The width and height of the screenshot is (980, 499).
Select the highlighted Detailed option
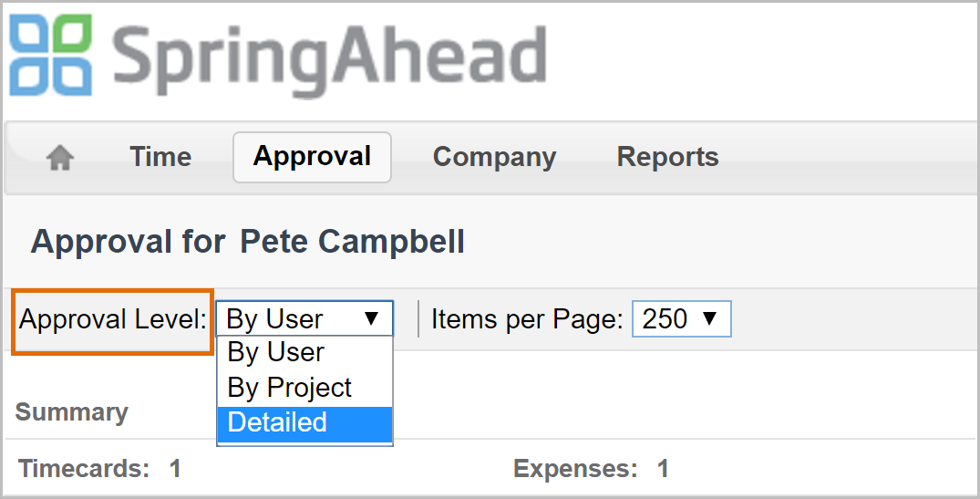click(x=278, y=422)
